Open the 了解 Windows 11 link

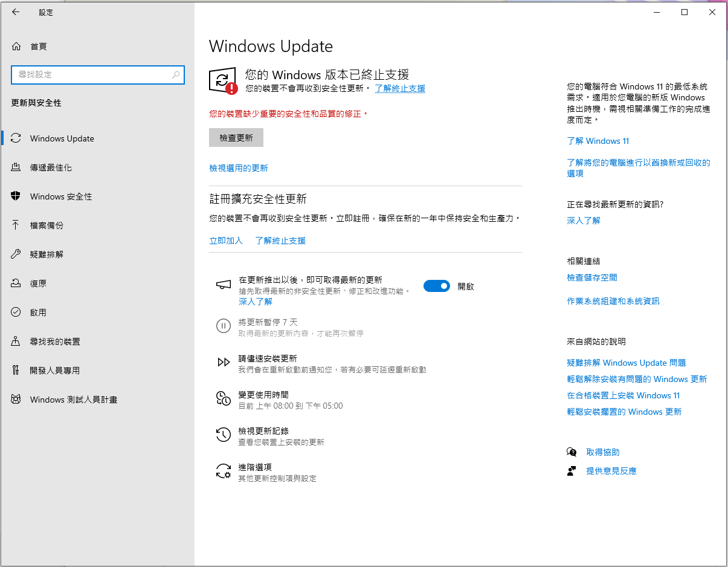click(x=598, y=141)
